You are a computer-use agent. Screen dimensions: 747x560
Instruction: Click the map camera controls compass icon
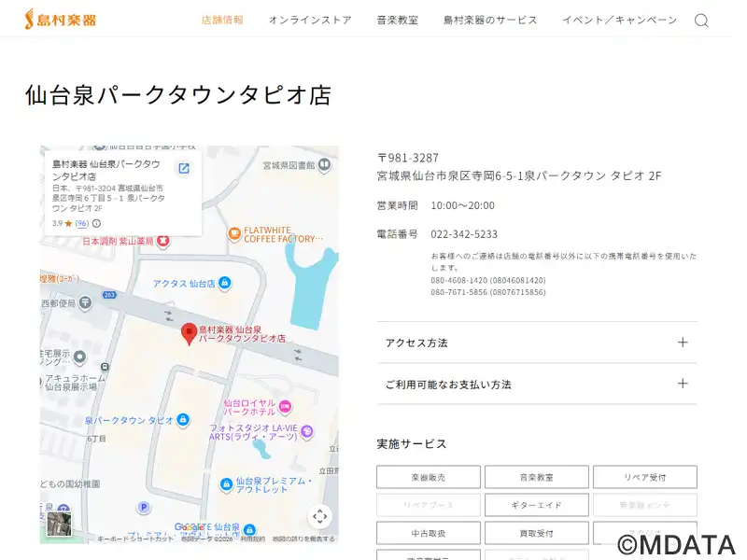point(320,516)
